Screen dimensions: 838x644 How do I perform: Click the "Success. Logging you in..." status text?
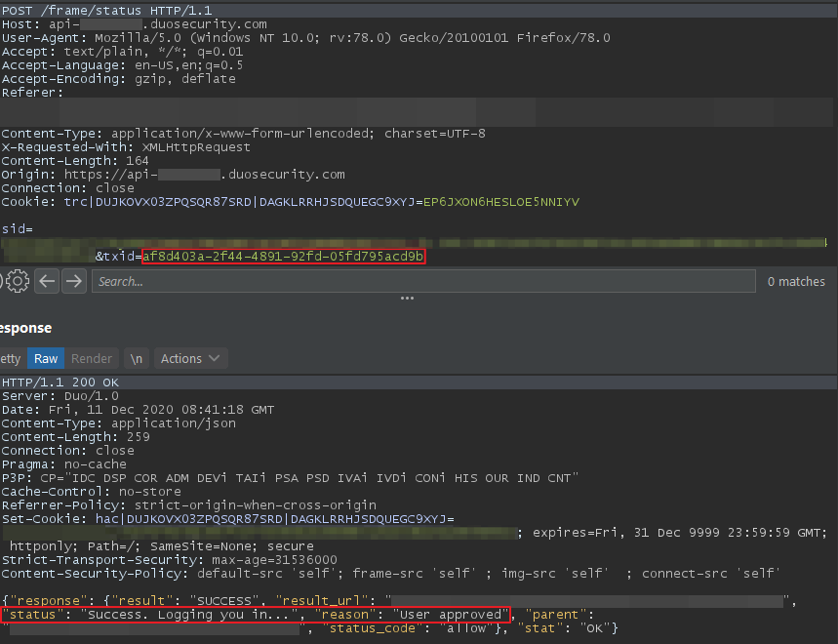(x=193, y=614)
